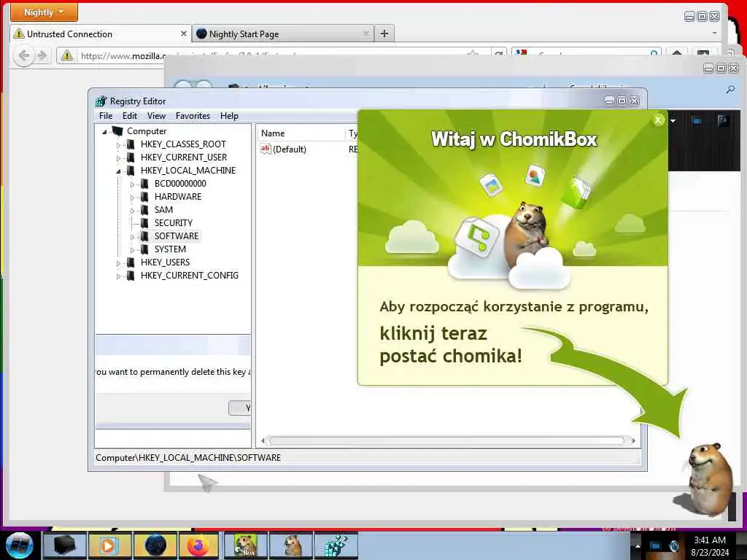The image size is (747, 560).
Task: Expand the SOFTWARE subkey
Action: [133, 237]
